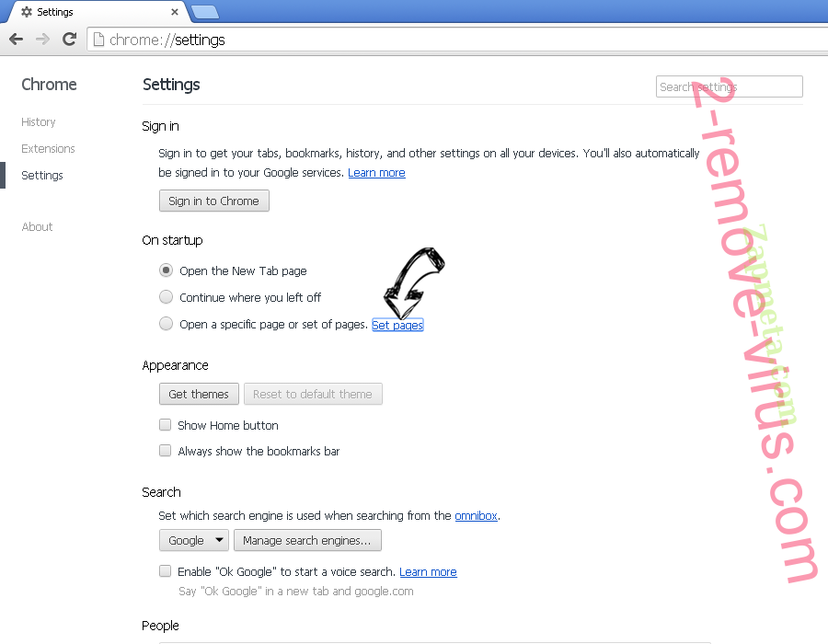This screenshot has width=828, height=644.
Task: Click the Appearance section heading
Action: pos(176,365)
